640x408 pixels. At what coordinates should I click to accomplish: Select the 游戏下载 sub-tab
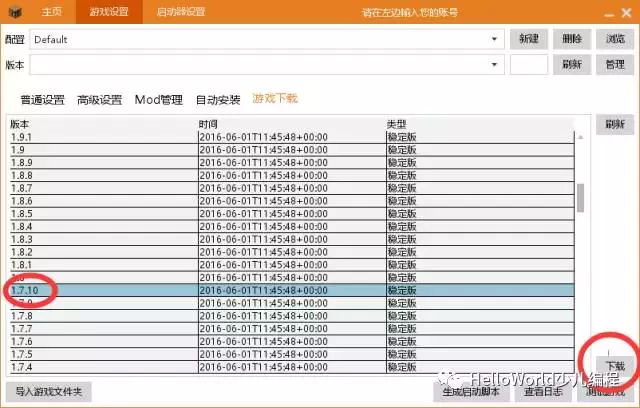pyautogui.click(x=275, y=99)
